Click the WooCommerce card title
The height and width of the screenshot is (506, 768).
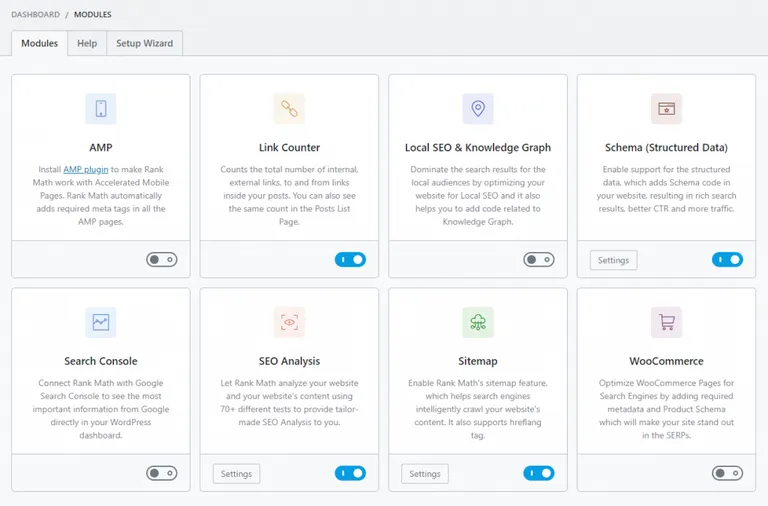(x=667, y=361)
